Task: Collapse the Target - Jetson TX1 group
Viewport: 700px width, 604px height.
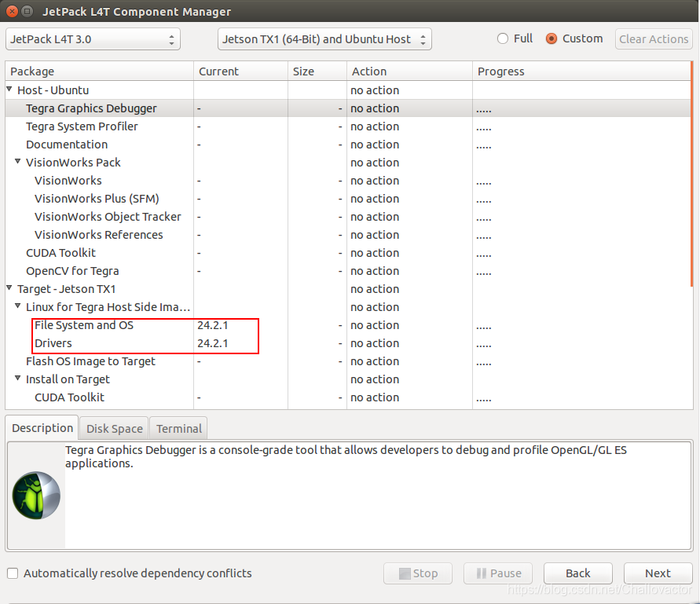Action: 9,288
